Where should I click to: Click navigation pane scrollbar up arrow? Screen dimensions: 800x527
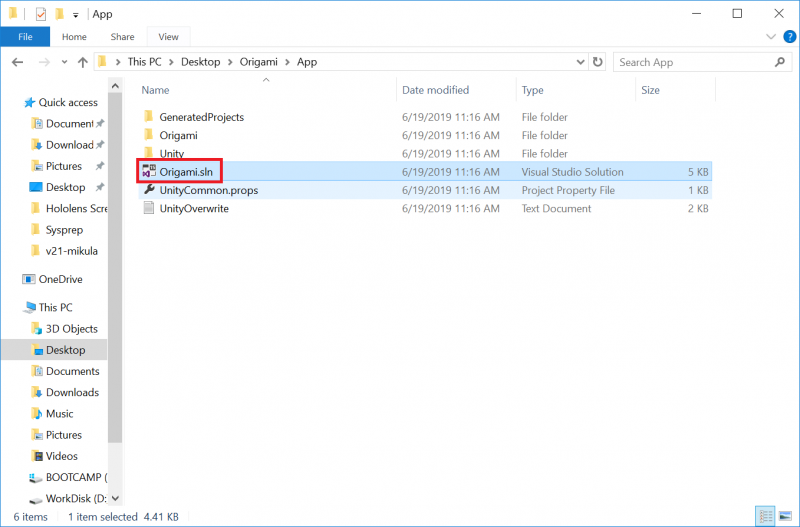tap(115, 86)
